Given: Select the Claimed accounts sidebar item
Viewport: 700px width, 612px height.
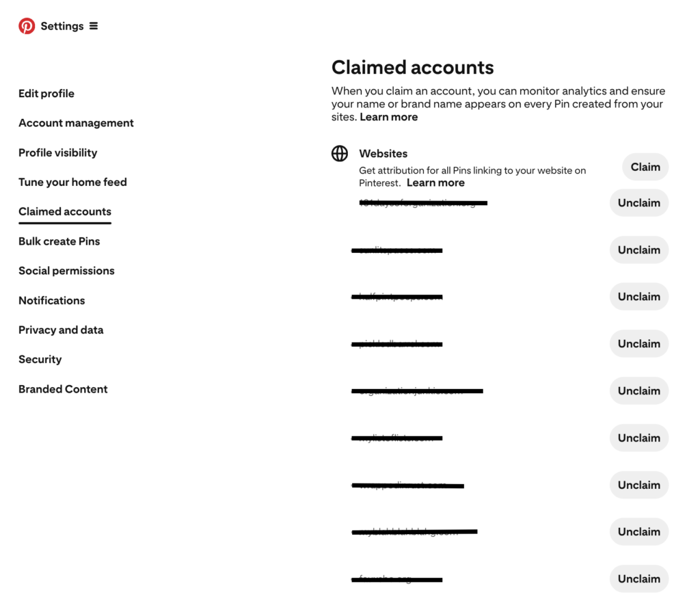Looking at the screenshot, I should click(65, 212).
